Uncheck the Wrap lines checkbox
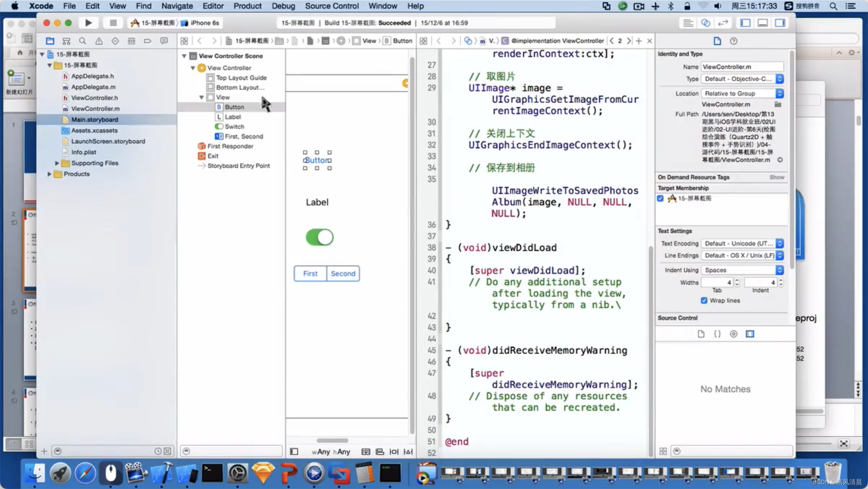This screenshot has height=489, width=868. point(704,301)
